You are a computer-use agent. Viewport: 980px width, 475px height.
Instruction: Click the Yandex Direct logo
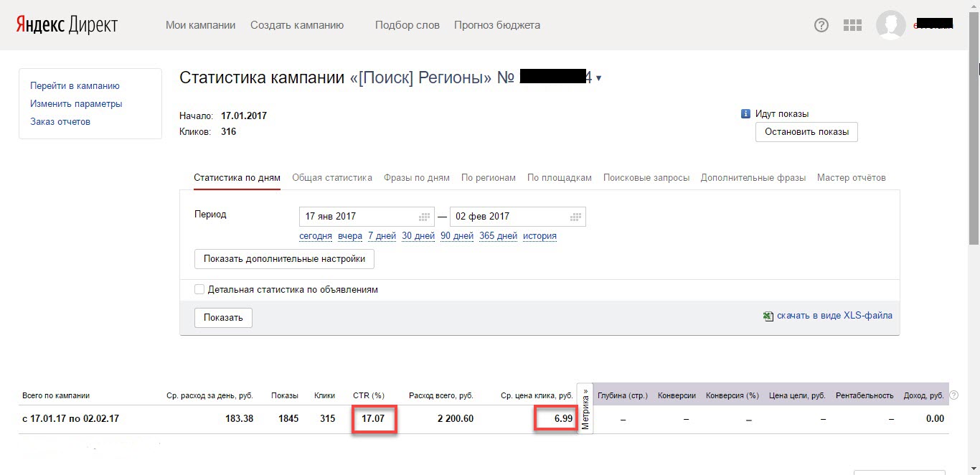click(x=67, y=25)
